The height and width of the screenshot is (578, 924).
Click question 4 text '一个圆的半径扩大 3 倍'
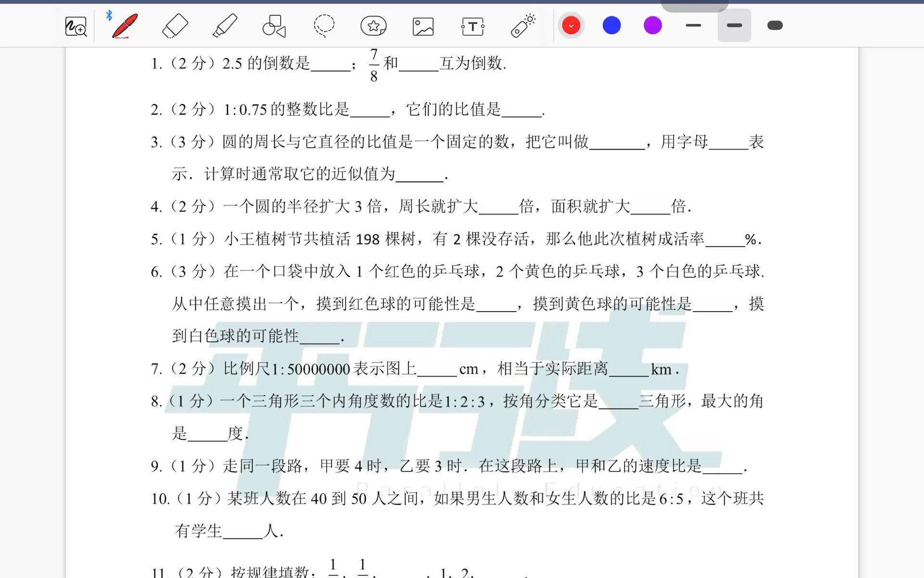[x=302, y=206]
